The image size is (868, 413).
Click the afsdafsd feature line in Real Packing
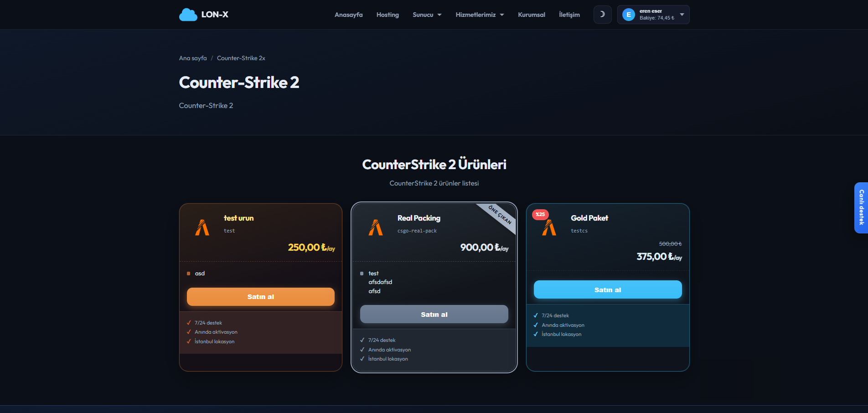[380, 282]
